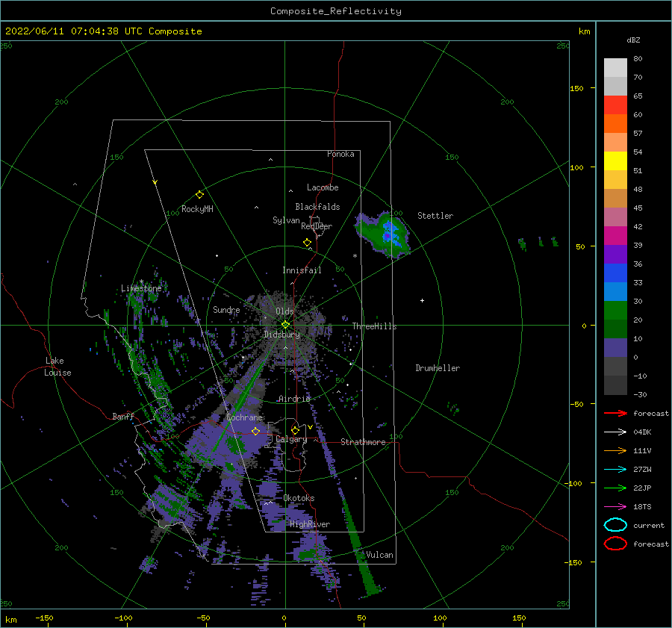
Task: Select the orange 111V arrow symbol
Action: tap(615, 450)
